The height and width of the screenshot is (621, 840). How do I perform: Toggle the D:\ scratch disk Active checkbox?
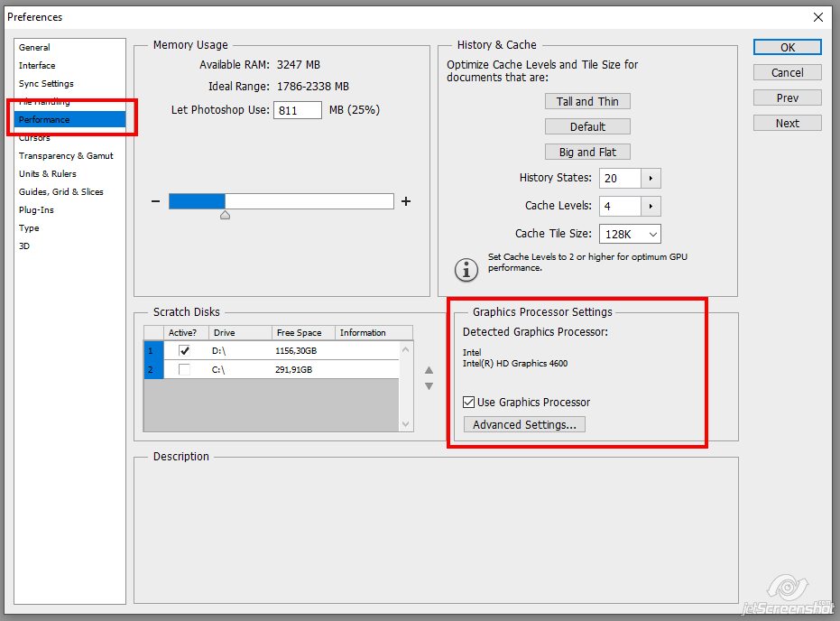[184, 351]
